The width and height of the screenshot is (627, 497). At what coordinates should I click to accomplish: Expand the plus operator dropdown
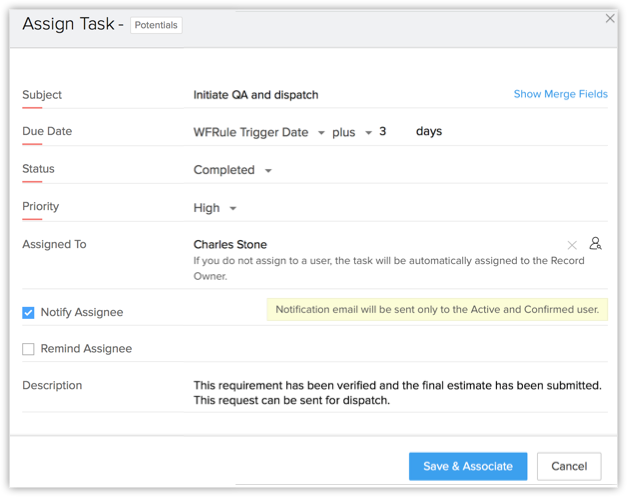coord(351,132)
